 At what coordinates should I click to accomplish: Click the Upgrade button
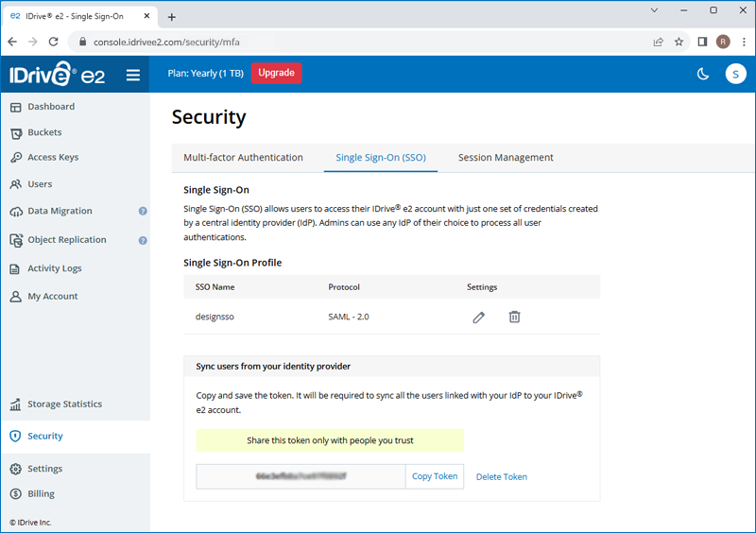click(x=276, y=73)
